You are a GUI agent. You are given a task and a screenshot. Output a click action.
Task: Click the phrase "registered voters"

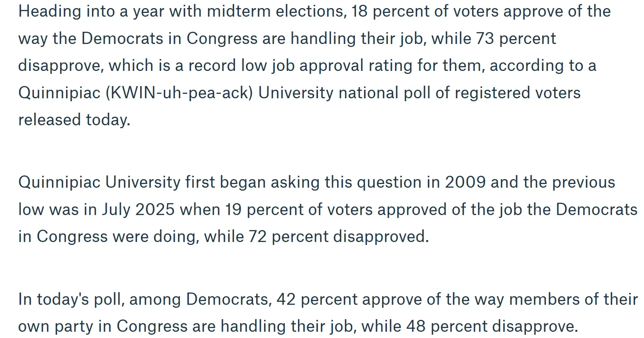point(518,93)
